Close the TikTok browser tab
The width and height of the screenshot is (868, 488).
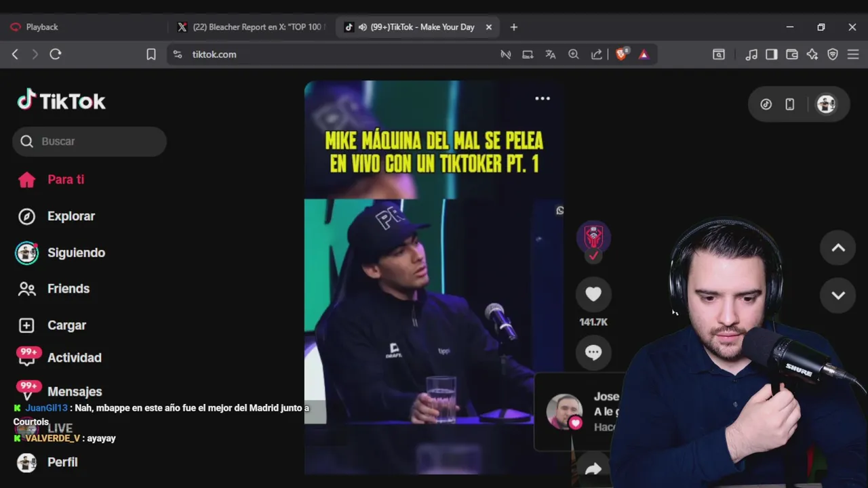(489, 27)
